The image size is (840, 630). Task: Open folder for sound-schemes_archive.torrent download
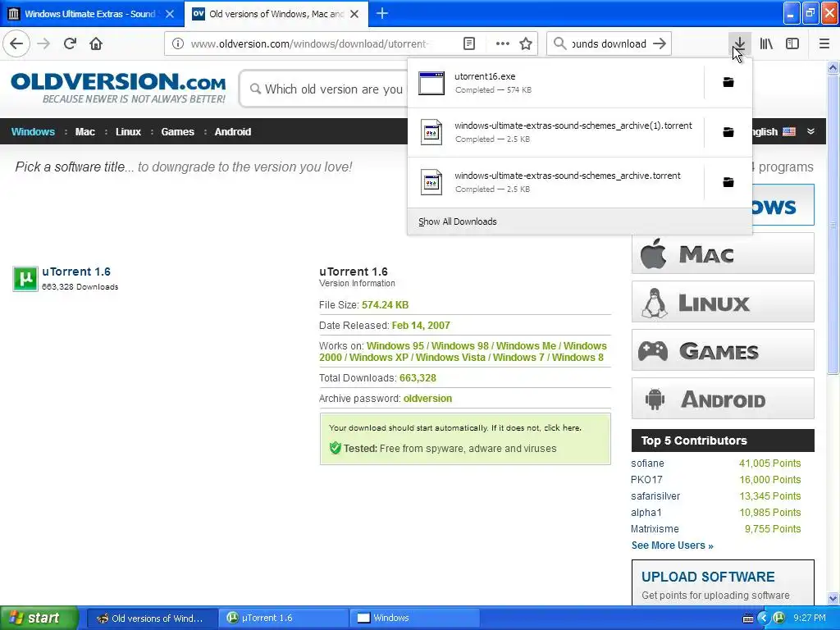click(728, 182)
